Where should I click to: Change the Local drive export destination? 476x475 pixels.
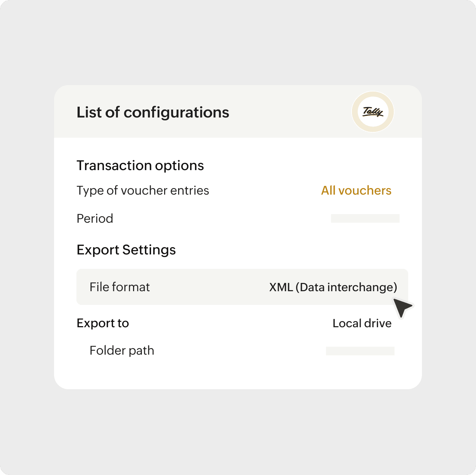tap(362, 323)
